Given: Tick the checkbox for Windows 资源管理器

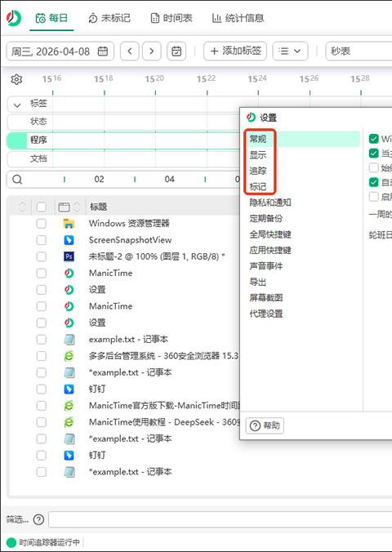Looking at the screenshot, I should [x=41, y=223].
